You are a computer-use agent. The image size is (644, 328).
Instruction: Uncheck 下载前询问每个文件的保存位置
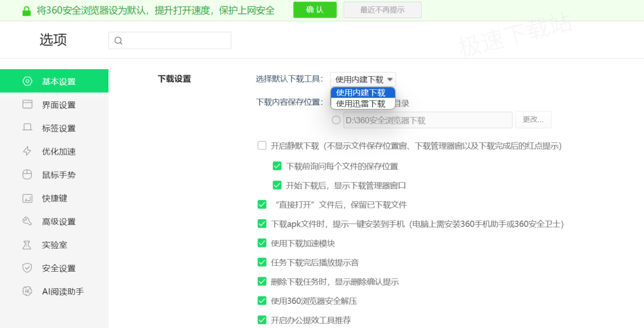277,166
